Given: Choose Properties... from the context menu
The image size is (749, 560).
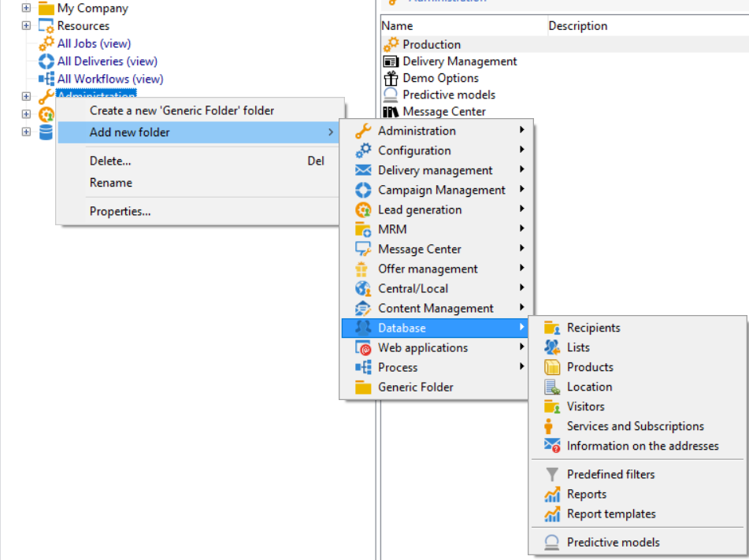Looking at the screenshot, I should (120, 211).
